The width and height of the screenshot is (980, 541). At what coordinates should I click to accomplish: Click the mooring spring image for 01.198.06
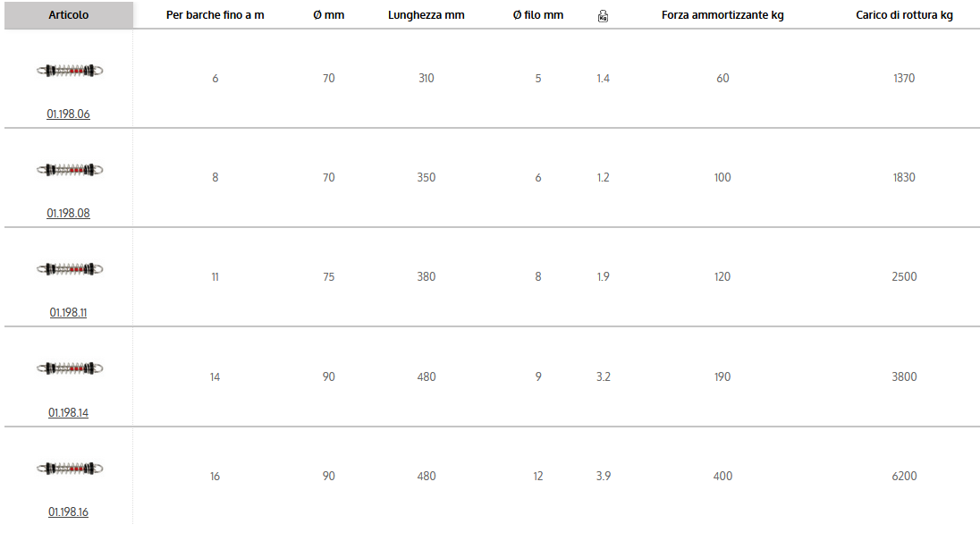pos(71,72)
